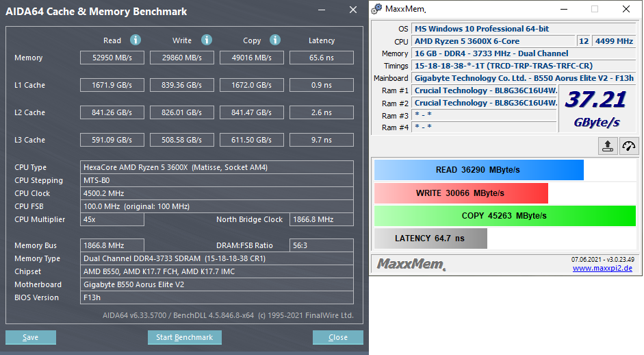Select Memory Read value 52950 MB/s

[x=112, y=58]
